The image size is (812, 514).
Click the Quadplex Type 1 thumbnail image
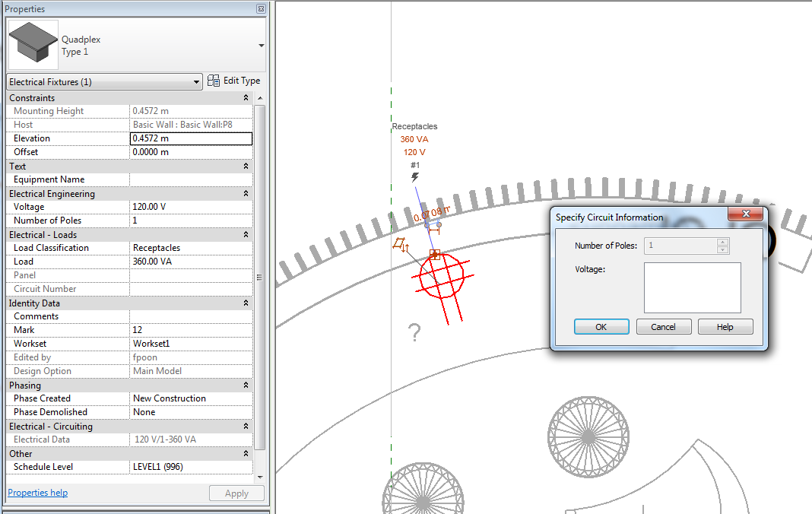click(33, 45)
